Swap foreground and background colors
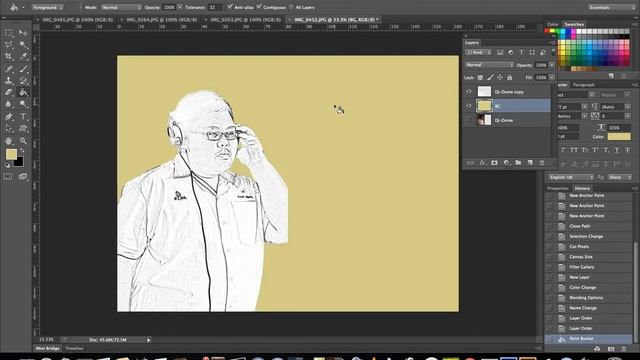 pyautogui.click(x=22, y=151)
